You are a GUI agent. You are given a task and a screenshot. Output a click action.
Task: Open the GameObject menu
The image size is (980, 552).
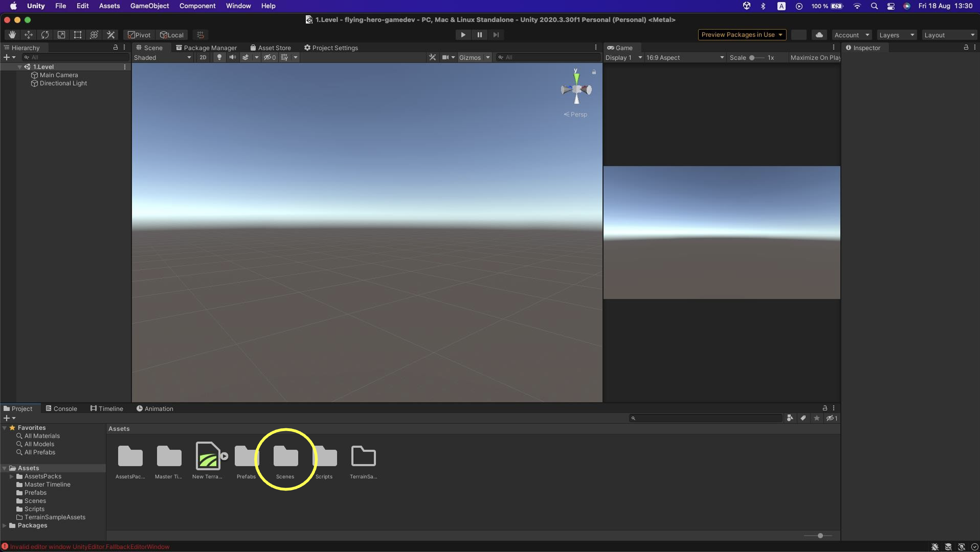coord(149,6)
